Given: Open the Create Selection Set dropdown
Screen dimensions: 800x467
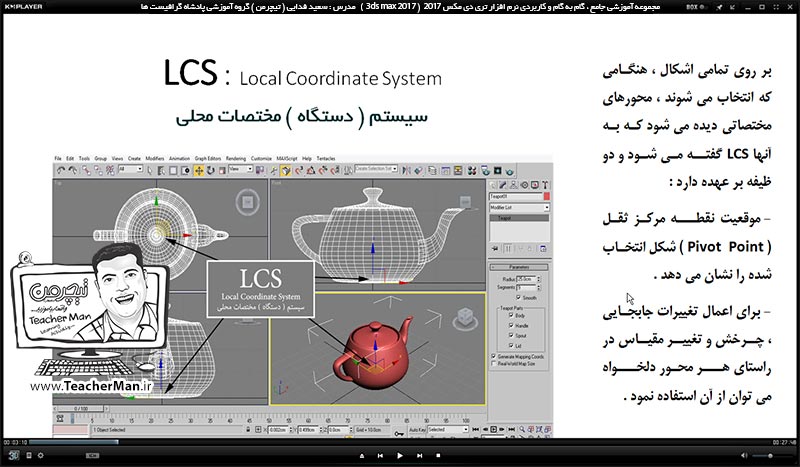Looking at the screenshot, I should point(376,168).
